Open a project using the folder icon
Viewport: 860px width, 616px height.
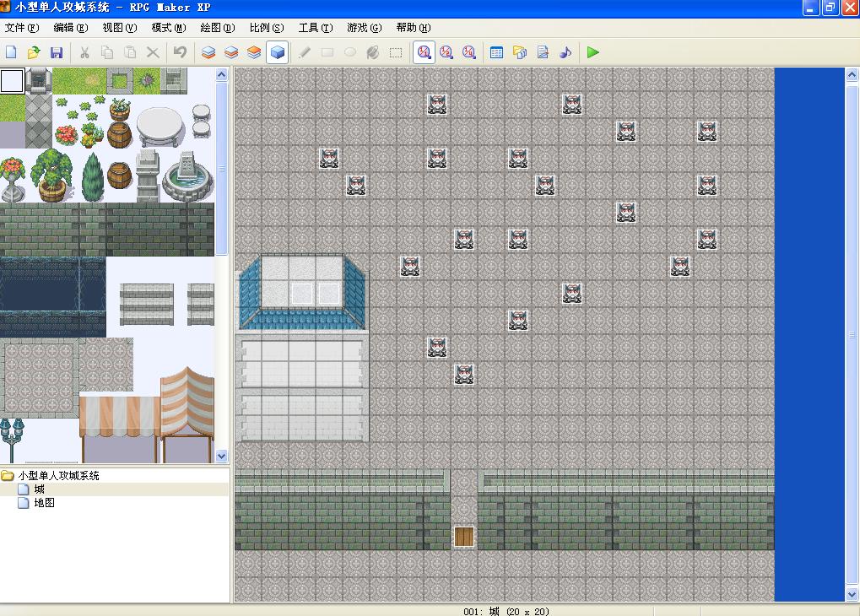pos(34,52)
